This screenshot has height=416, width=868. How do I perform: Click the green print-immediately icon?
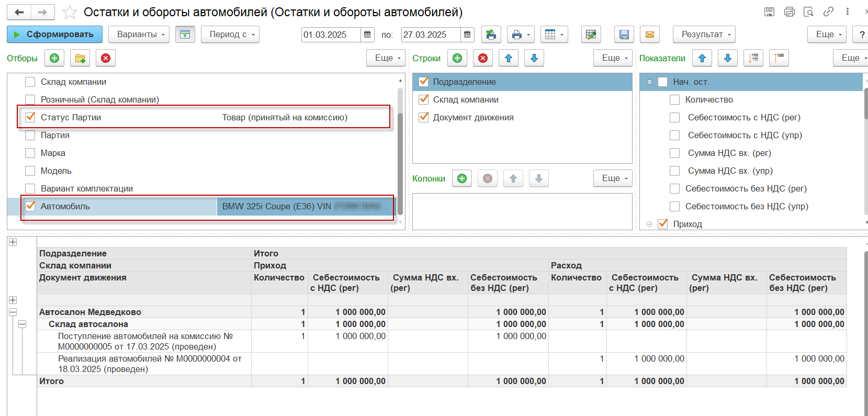[x=491, y=35]
